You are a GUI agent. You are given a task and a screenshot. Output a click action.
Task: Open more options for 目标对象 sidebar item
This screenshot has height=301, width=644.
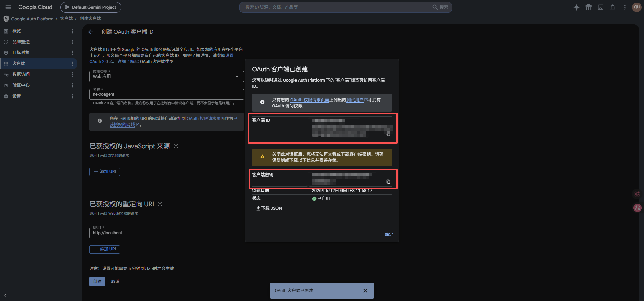point(72,53)
